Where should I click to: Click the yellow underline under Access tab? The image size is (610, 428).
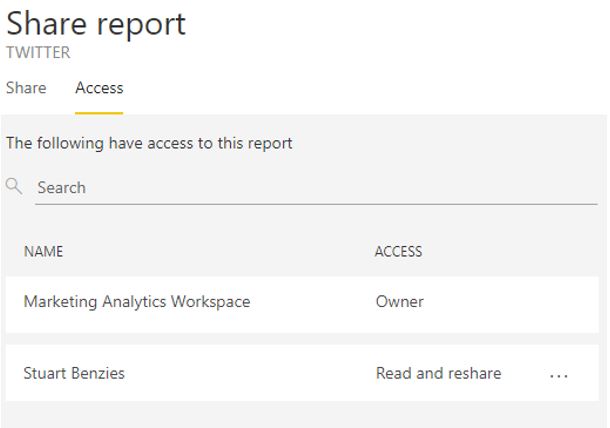click(x=99, y=112)
